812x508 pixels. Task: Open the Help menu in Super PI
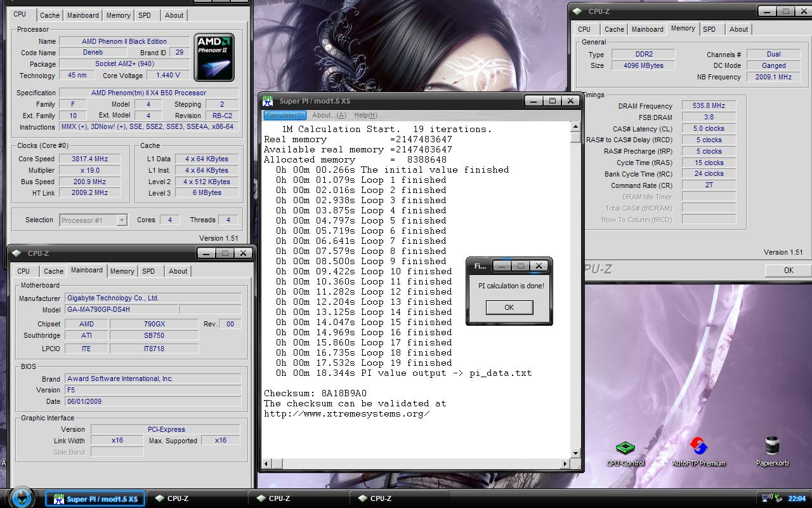365,115
